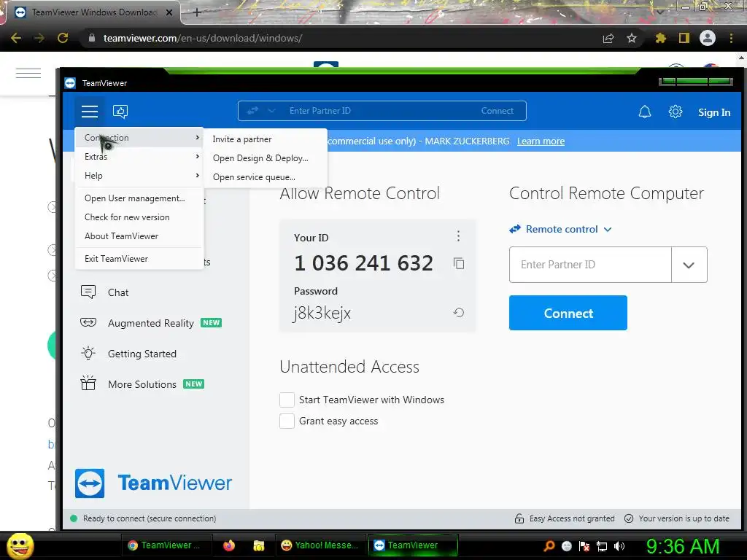Open a new browser tab
Image resolution: width=747 pixels, height=560 pixels.
(197, 12)
